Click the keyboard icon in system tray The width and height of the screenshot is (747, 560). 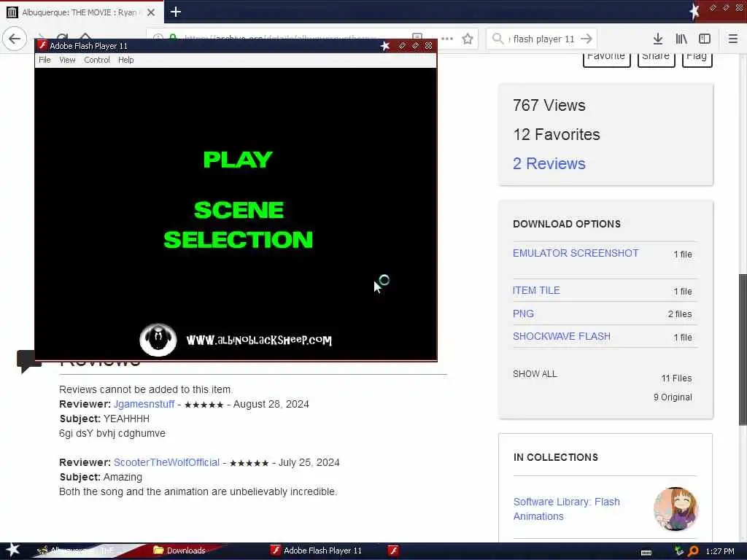tap(646, 552)
